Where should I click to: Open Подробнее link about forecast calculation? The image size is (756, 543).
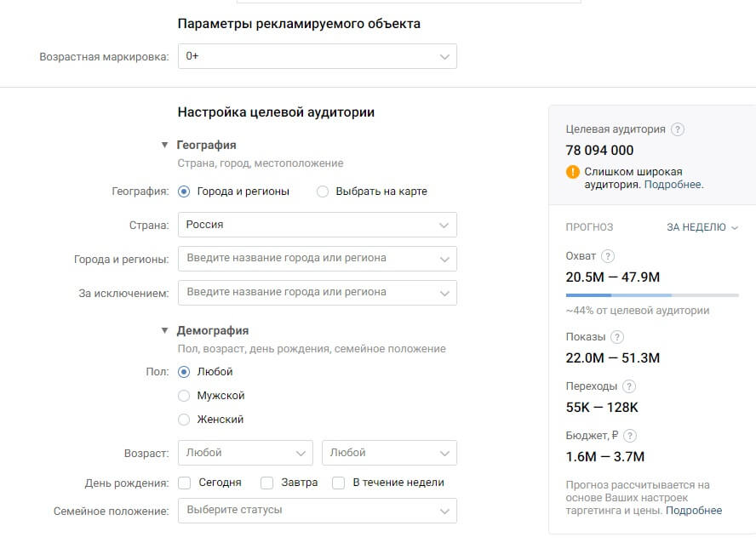[694, 511]
